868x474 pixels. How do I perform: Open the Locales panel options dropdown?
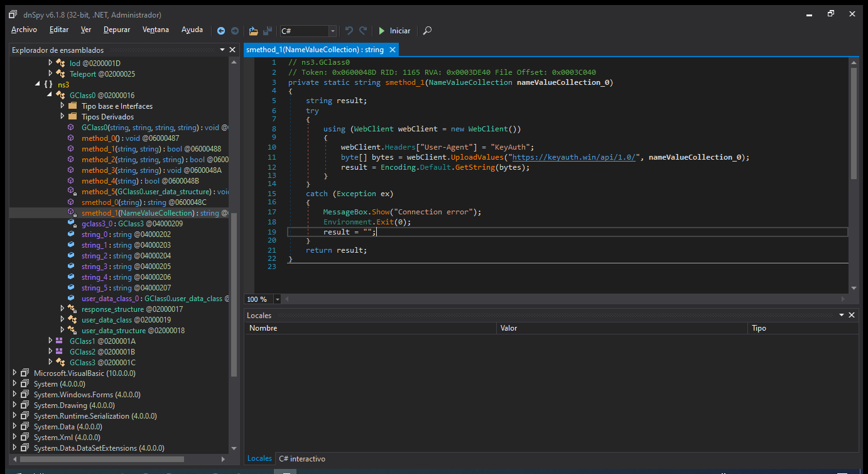tap(842, 315)
